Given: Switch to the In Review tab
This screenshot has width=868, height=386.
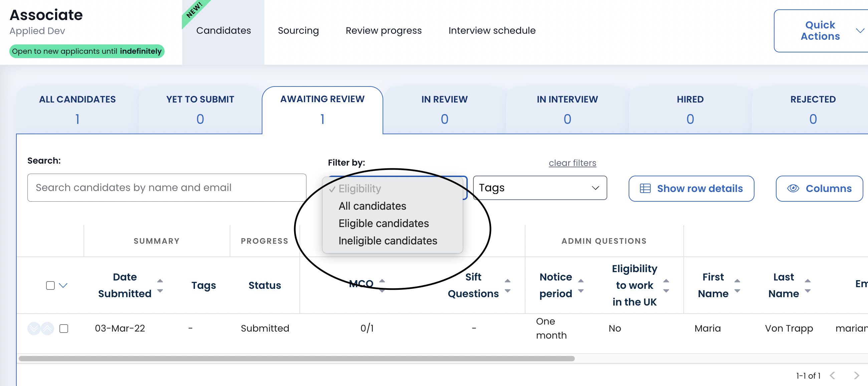Looking at the screenshot, I should (x=444, y=110).
